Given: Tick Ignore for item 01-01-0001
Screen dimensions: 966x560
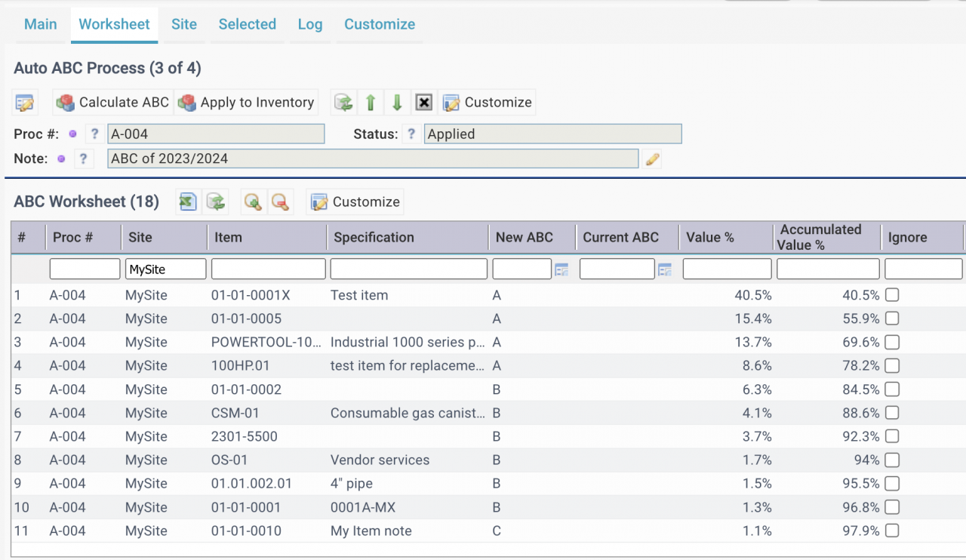Looking at the screenshot, I should (892, 507).
